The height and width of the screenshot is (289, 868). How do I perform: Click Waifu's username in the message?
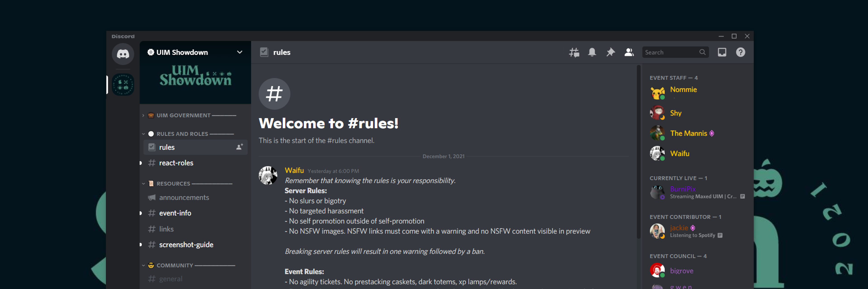click(294, 170)
